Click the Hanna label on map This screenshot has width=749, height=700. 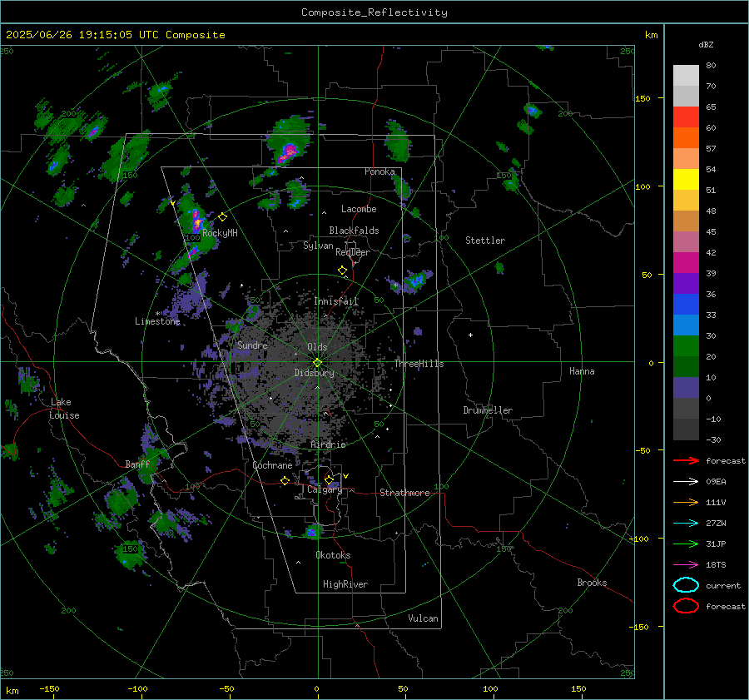click(x=582, y=371)
